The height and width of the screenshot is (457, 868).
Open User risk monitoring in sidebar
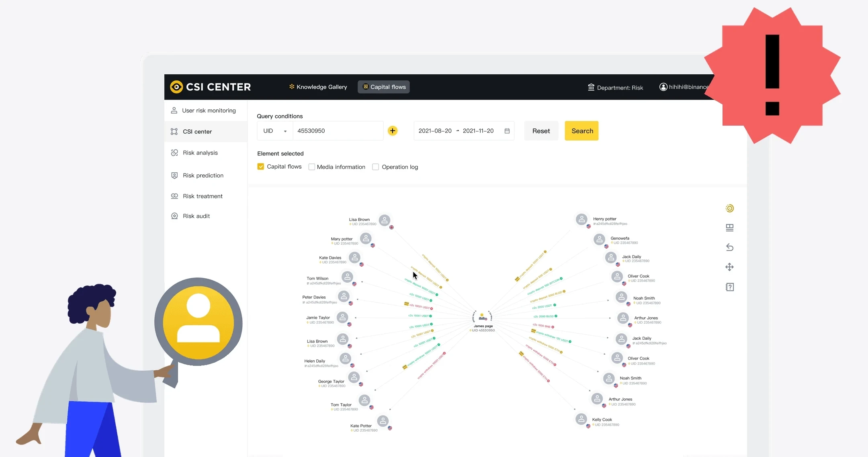(x=206, y=110)
